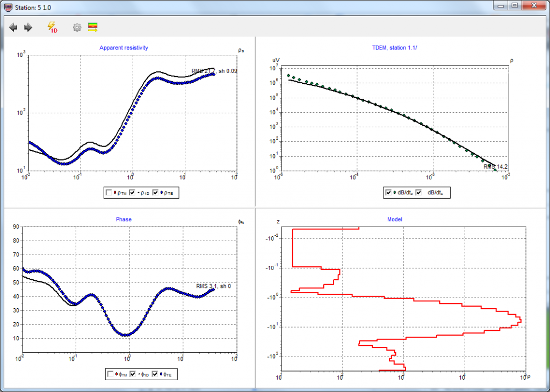The image size is (550, 392).
Task: Go to the previous station with left arrow
Action: [13, 27]
